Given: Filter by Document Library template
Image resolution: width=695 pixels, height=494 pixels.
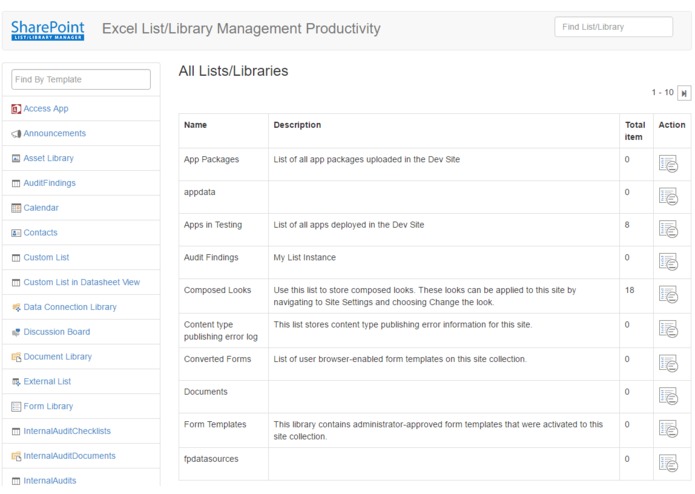Looking at the screenshot, I should pyautogui.click(x=58, y=357).
